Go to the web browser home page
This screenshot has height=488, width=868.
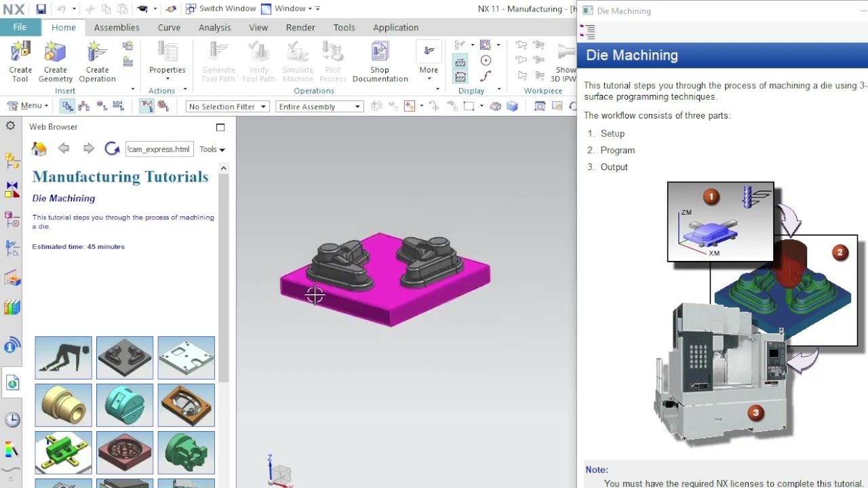(39, 149)
